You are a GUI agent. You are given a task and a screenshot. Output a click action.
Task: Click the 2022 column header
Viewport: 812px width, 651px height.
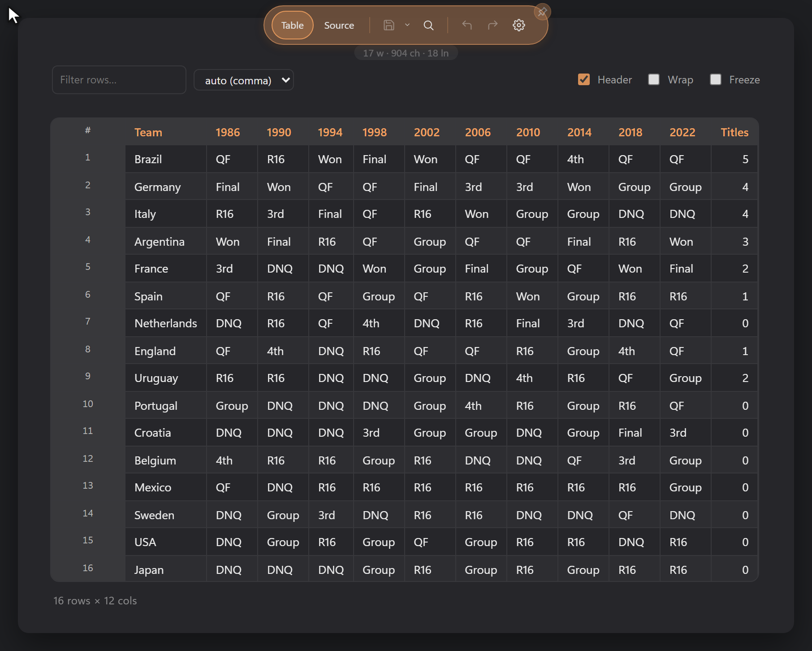click(686, 132)
